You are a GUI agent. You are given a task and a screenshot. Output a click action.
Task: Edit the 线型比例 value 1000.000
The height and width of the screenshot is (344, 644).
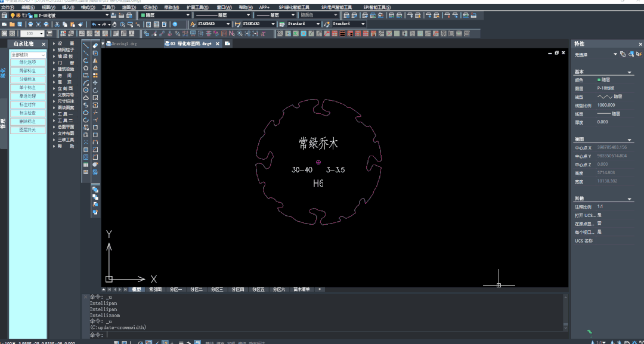tap(615, 105)
